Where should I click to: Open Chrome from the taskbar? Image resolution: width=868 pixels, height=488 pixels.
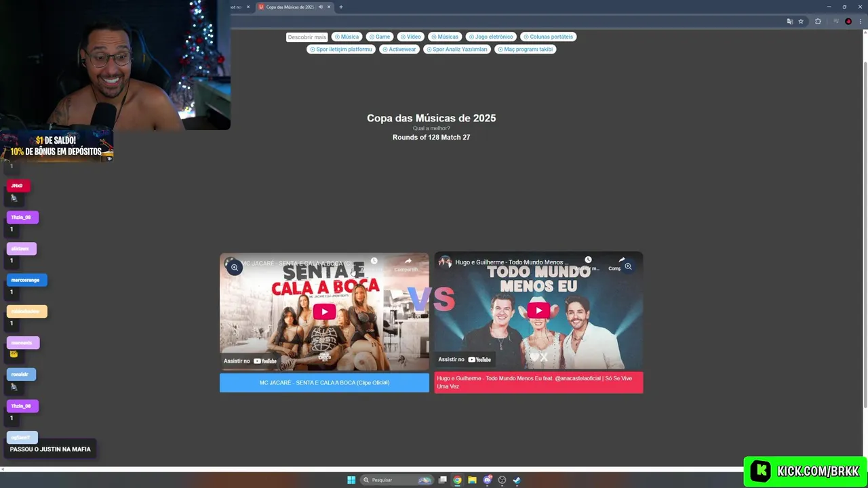pyautogui.click(x=457, y=480)
